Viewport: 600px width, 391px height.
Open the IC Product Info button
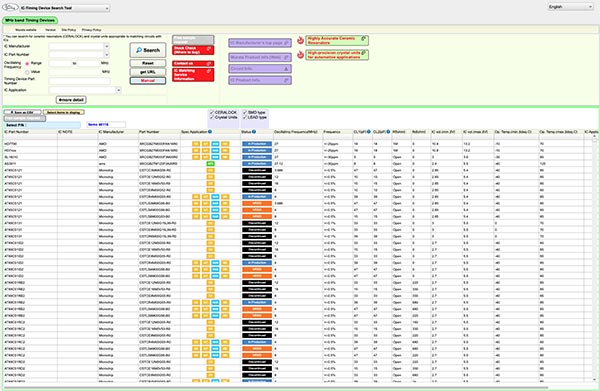[260, 80]
